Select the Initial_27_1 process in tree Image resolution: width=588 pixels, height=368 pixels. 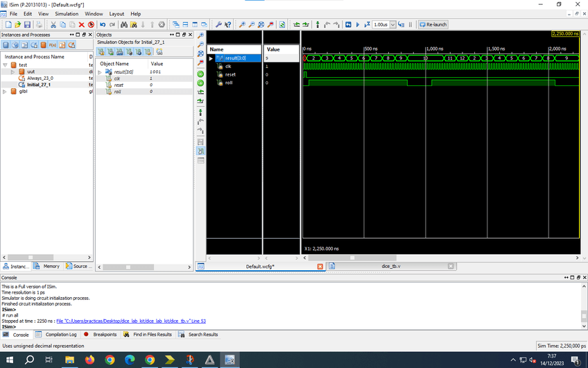point(39,85)
